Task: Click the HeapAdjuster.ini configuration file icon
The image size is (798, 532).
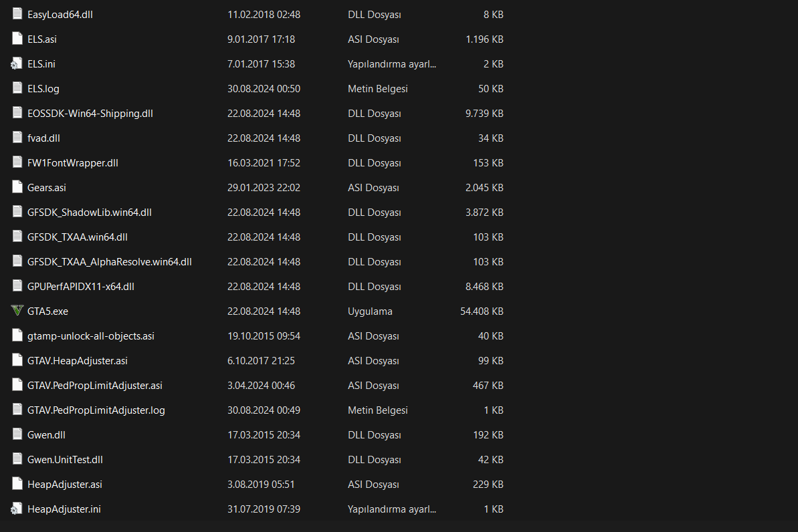Action: [x=17, y=509]
